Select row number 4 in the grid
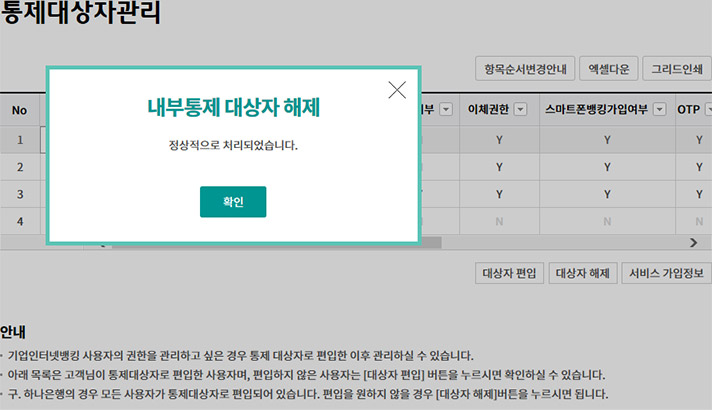The image size is (712, 411). point(19,220)
